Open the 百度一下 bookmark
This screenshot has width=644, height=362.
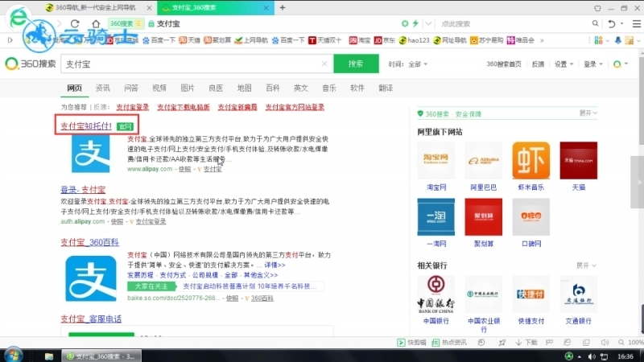pyautogui.click(x=159, y=40)
